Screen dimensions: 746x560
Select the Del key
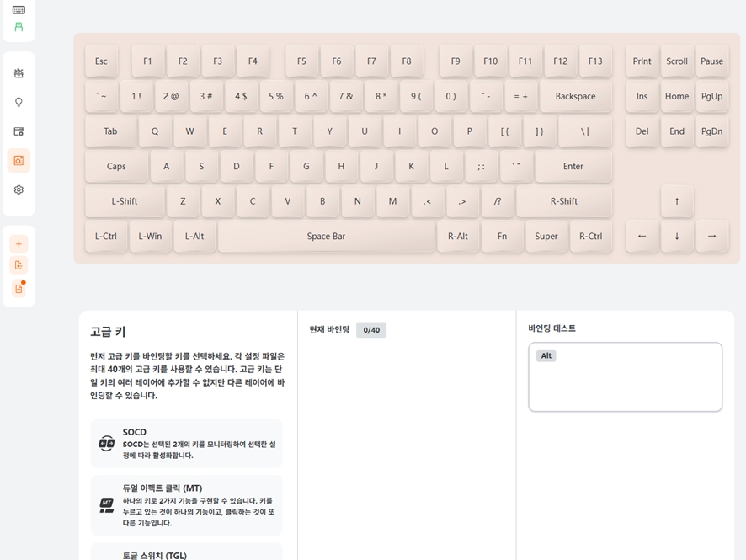point(642,131)
